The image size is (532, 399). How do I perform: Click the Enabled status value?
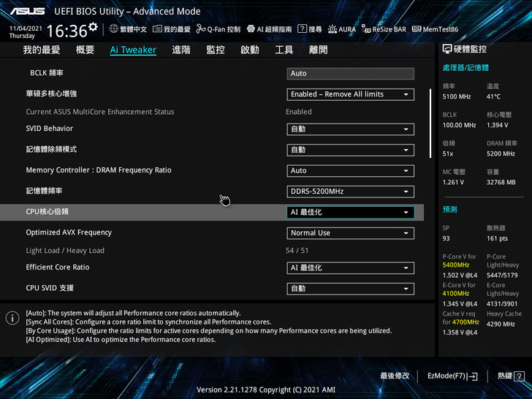tap(299, 112)
